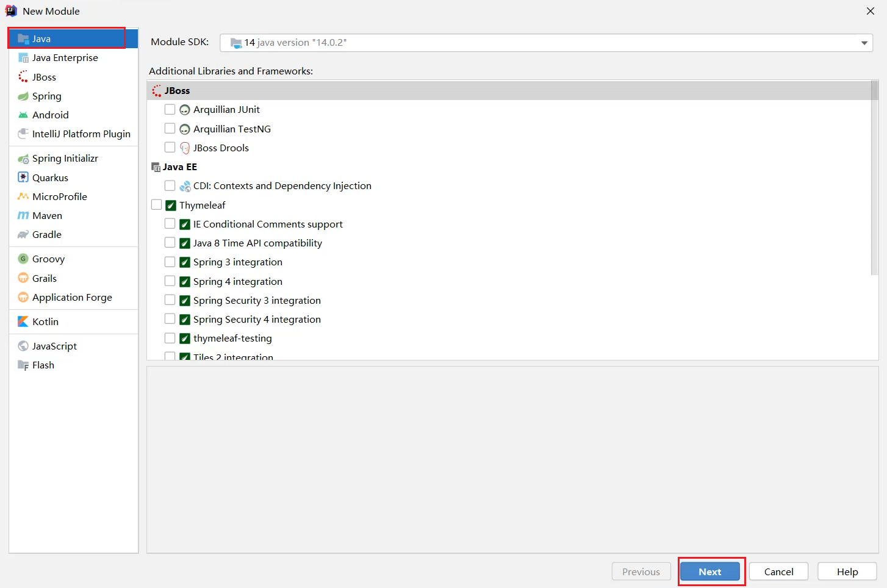The image size is (887, 588).
Task: Click the Groovy module icon
Action: pyautogui.click(x=23, y=259)
